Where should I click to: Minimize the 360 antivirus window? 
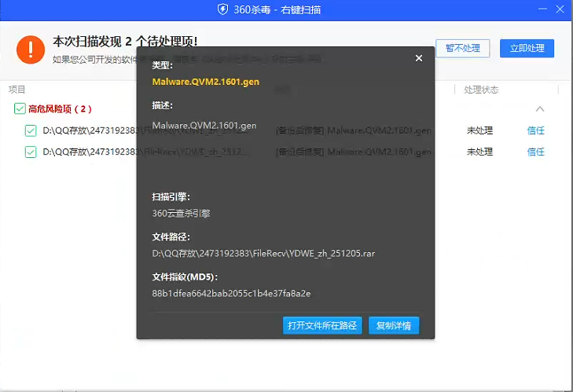click(542, 9)
